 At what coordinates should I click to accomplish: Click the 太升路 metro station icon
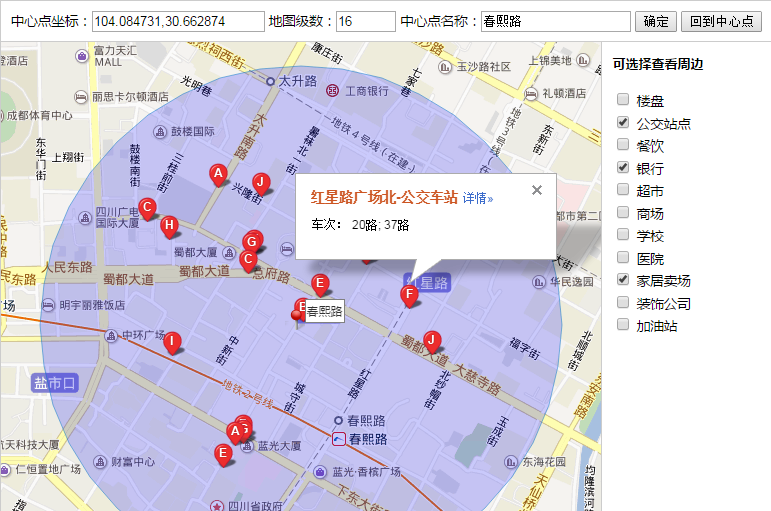[x=270, y=80]
